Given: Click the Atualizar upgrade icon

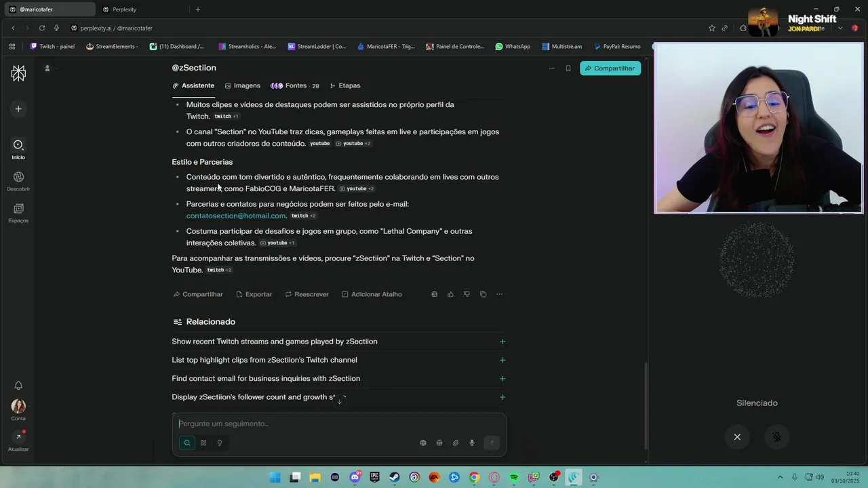Looking at the screenshot, I should click(18, 437).
